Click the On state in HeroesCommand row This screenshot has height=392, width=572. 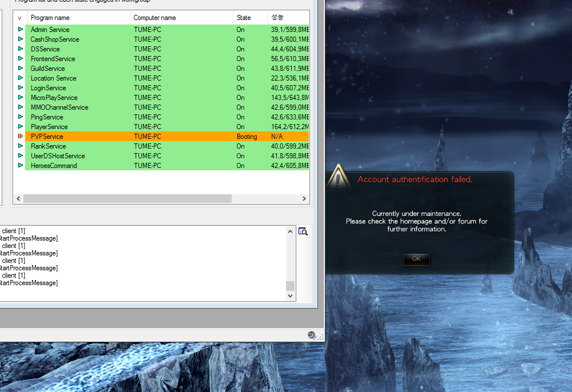pyautogui.click(x=240, y=165)
